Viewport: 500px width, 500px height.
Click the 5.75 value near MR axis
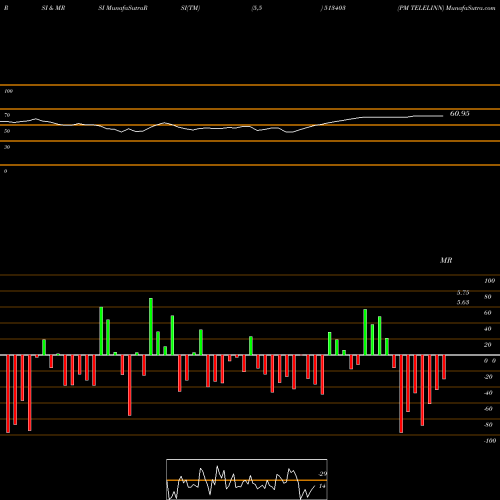pyautogui.click(x=463, y=293)
